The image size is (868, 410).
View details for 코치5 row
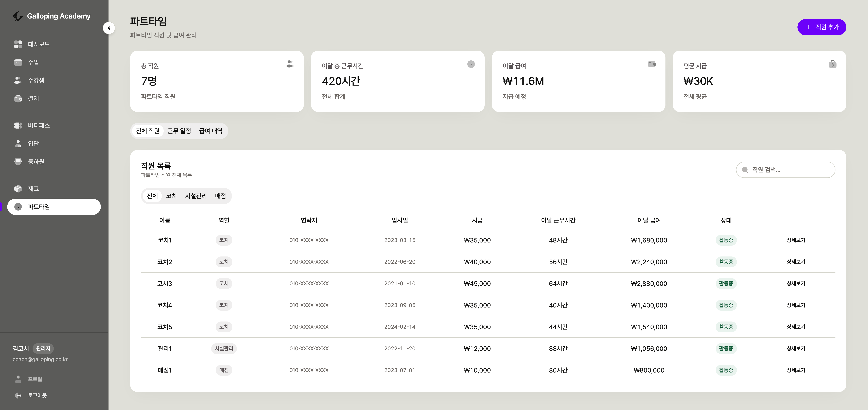pyautogui.click(x=796, y=327)
